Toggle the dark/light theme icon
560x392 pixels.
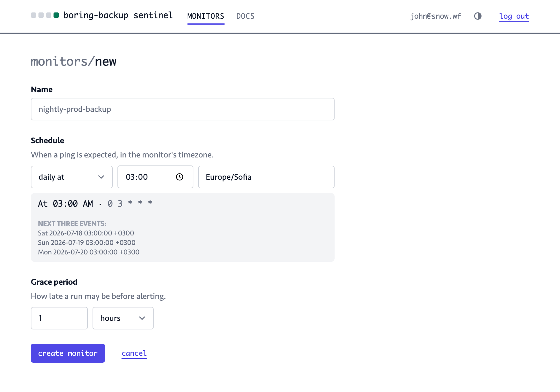478,16
